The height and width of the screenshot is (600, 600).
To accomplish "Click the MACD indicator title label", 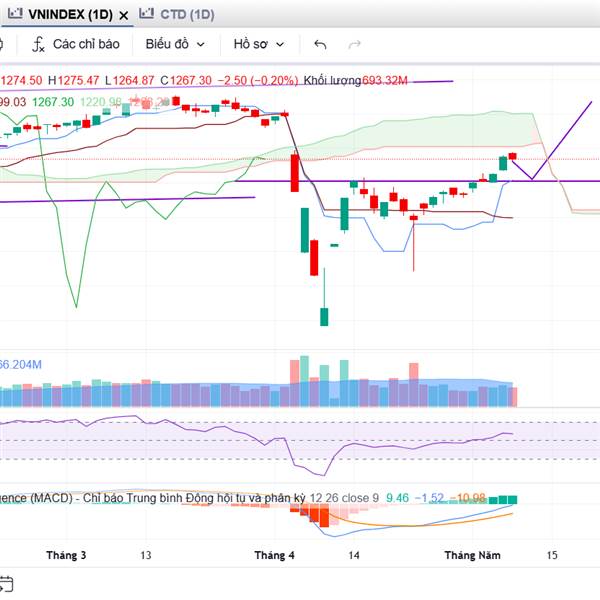I will 153,498.
